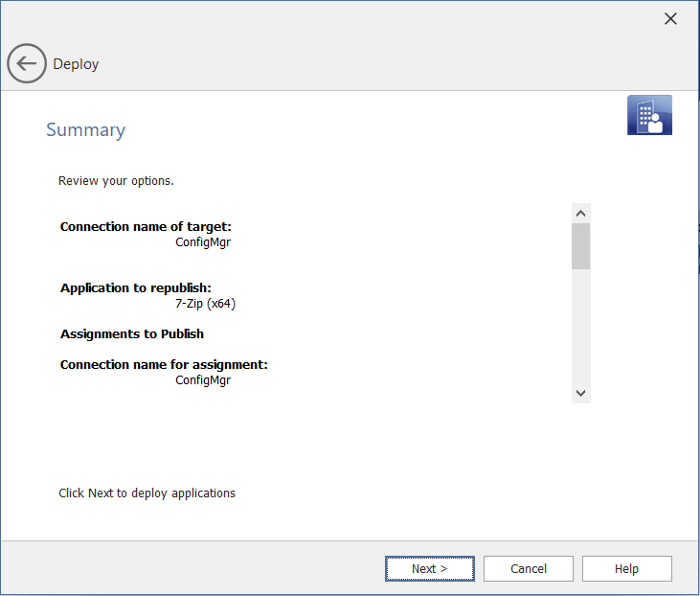
Task: Click the summary scrollbar thumb
Action: [580, 246]
